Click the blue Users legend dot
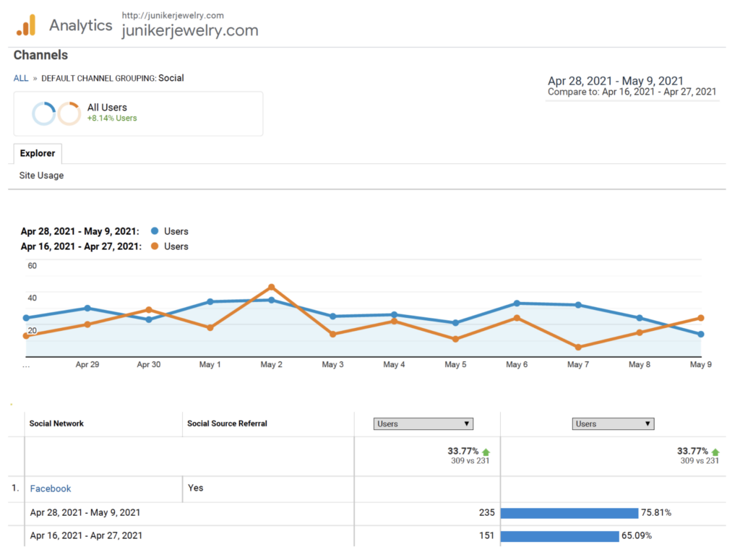Screen dimensions: 740x560 [x=155, y=231]
